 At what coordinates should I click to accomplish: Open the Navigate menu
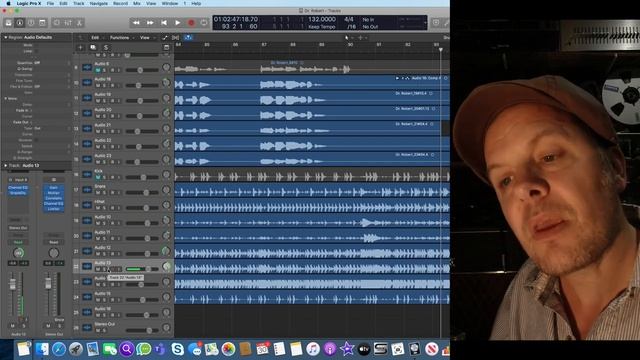pos(98,3)
